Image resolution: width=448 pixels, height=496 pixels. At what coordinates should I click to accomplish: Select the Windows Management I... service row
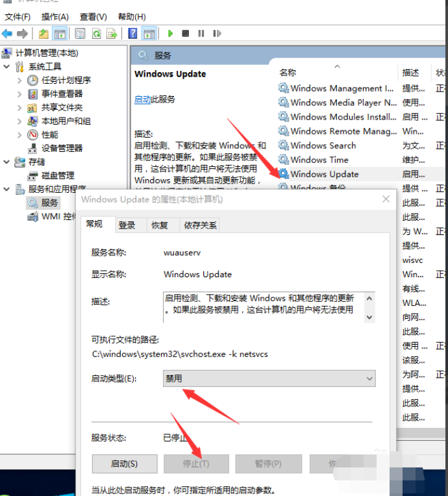pyautogui.click(x=342, y=88)
